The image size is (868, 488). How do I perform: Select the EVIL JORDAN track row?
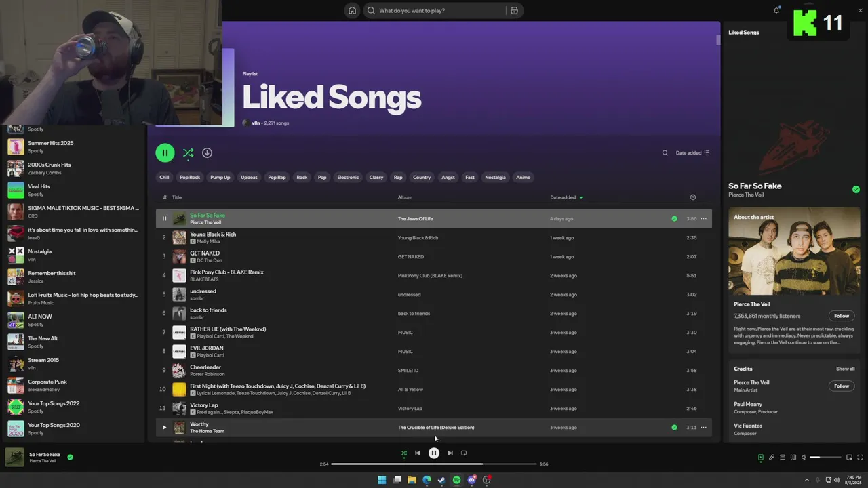(434, 351)
